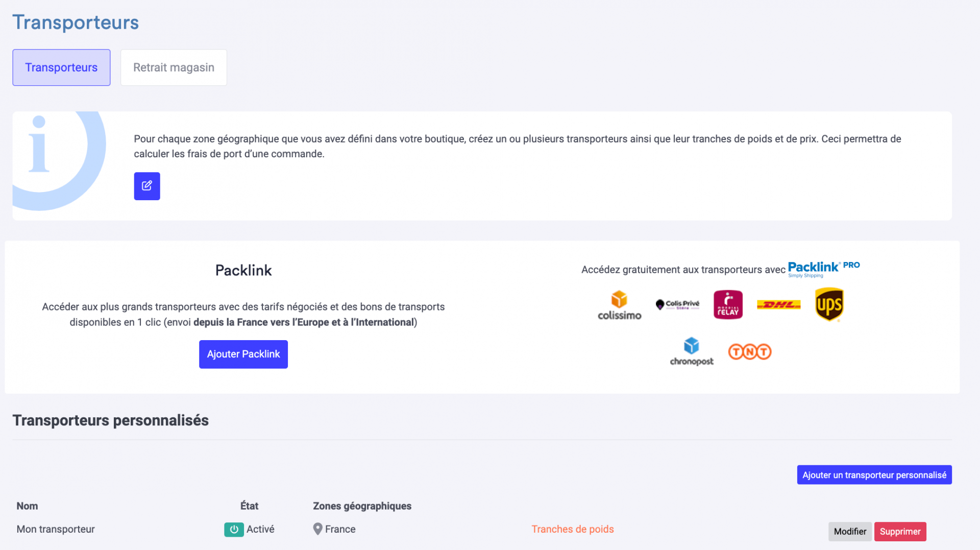The height and width of the screenshot is (550, 980).
Task: Click the Ajouter Packlink button
Action: pos(243,354)
